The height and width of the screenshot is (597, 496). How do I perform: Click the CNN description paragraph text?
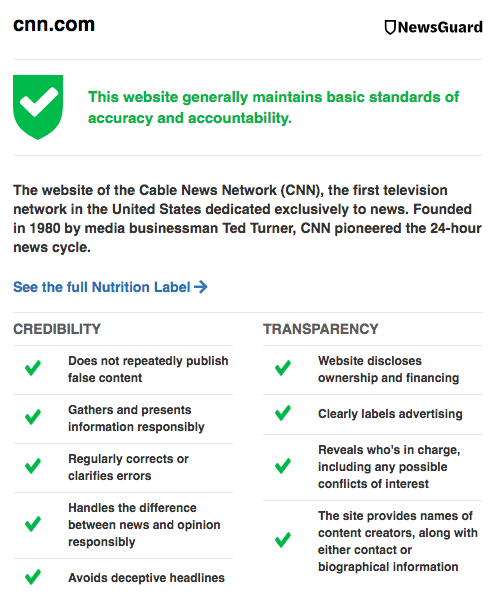coord(247,219)
